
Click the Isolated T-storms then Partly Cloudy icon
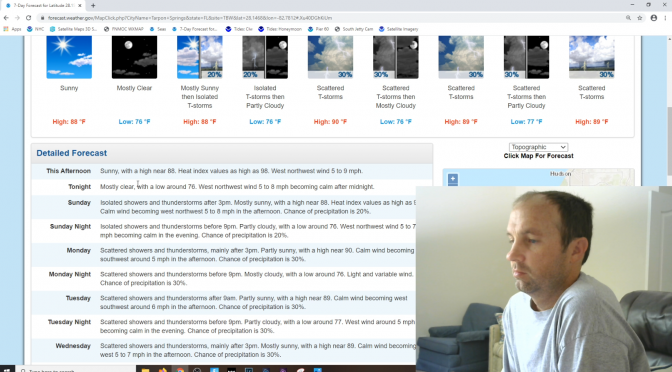265,57
